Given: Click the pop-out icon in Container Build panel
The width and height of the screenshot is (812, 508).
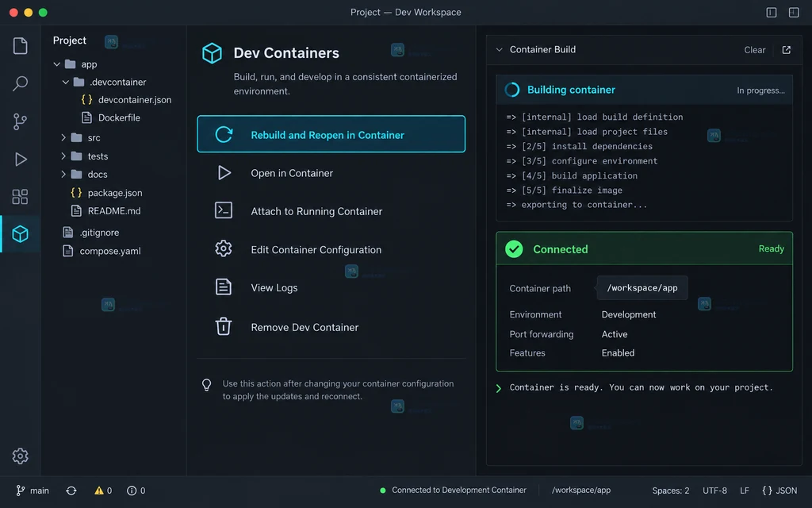Looking at the screenshot, I should [x=786, y=50].
